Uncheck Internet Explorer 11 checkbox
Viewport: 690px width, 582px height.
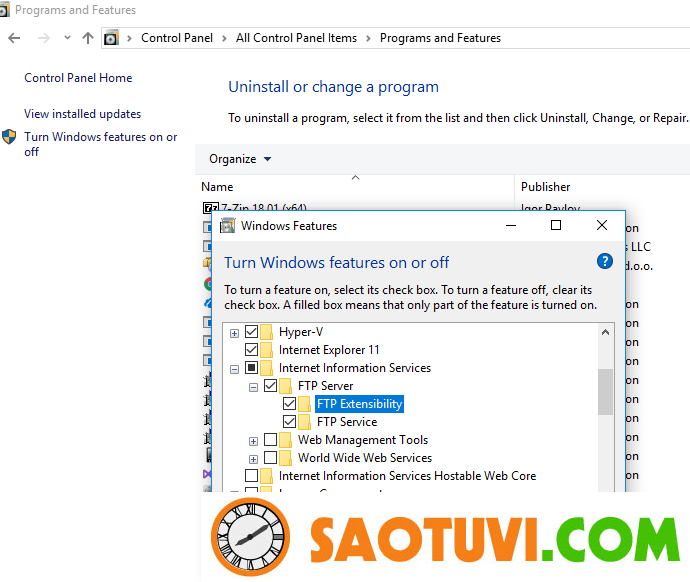pyautogui.click(x=251, y=349)
